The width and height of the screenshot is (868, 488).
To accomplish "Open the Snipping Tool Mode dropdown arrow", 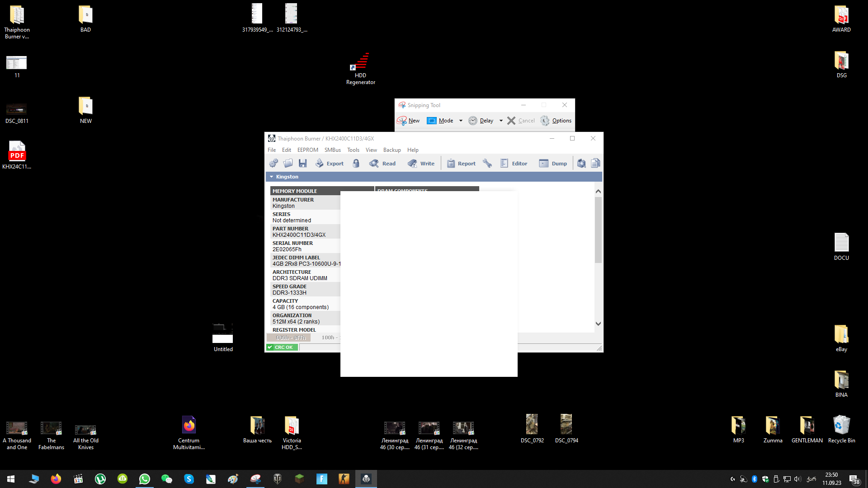I will coord(461,121).
